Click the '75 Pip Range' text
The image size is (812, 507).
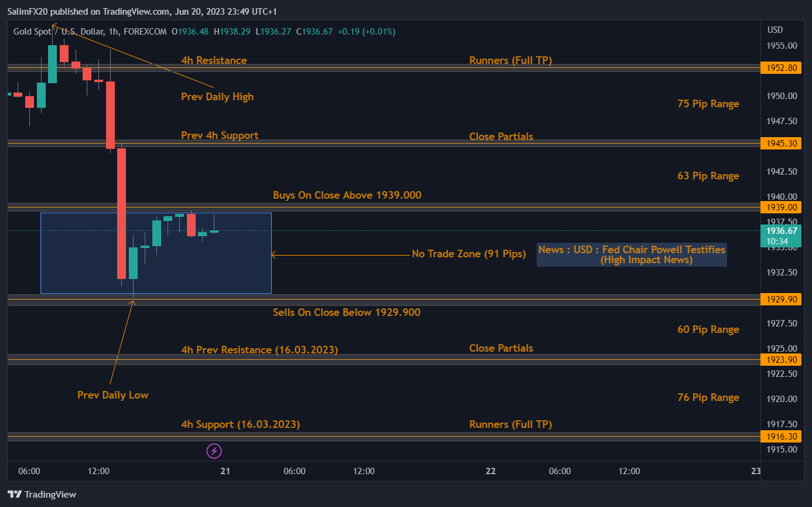point(708,104)
